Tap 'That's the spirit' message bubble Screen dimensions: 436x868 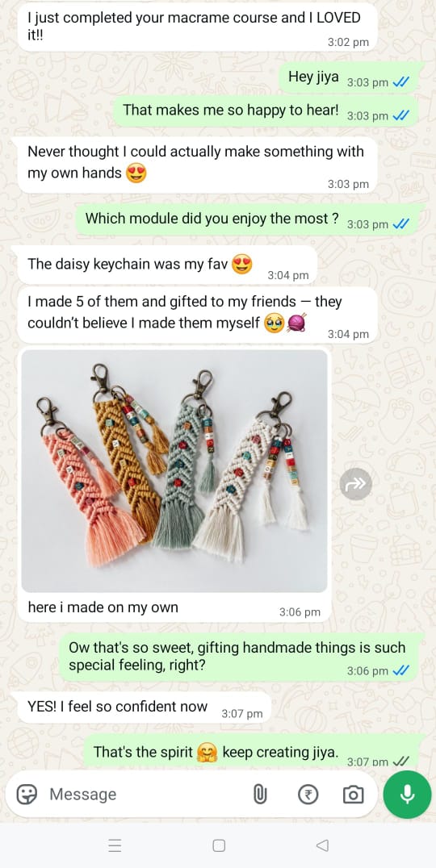click(253, 753)
